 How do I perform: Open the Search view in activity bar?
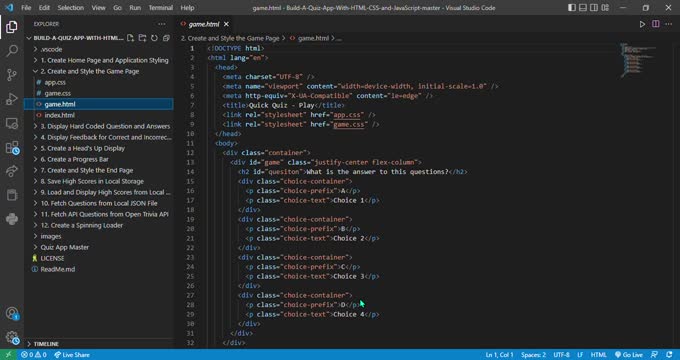(x=12, y=51)
